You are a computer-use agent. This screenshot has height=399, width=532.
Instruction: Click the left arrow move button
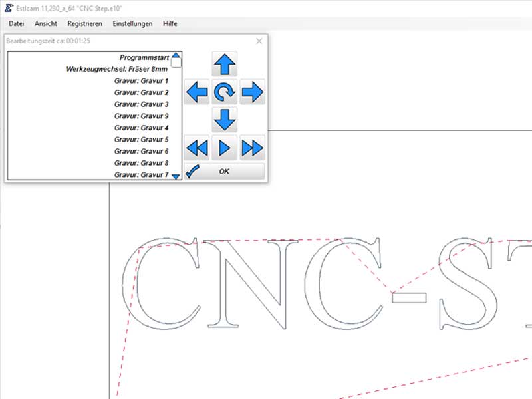(197, 92)
